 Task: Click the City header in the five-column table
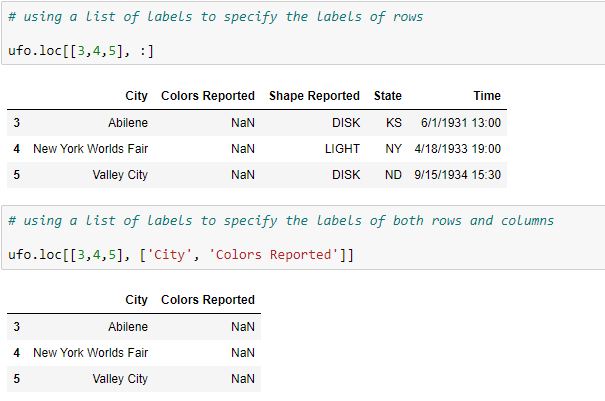pyautogui.click(x=137, y=96)
